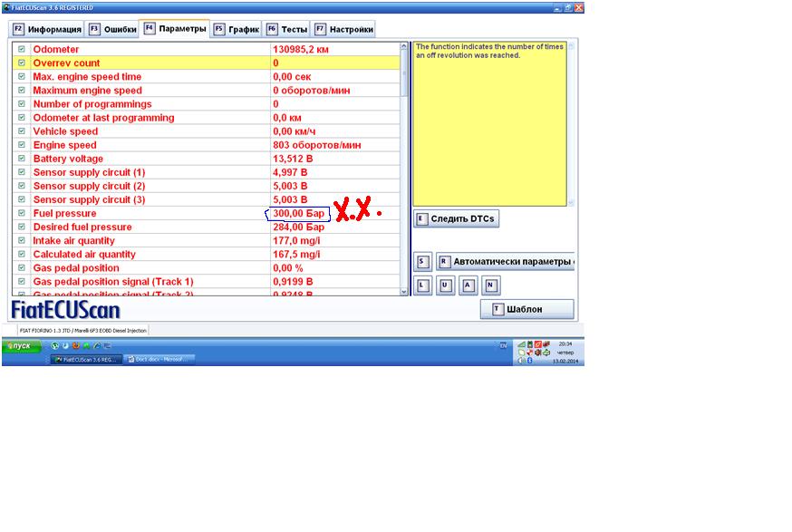The height and width of the screenshot is (532, 792).
Task: Click the U shortcut button
Action: pyautogui.click(x=445, y=285)
